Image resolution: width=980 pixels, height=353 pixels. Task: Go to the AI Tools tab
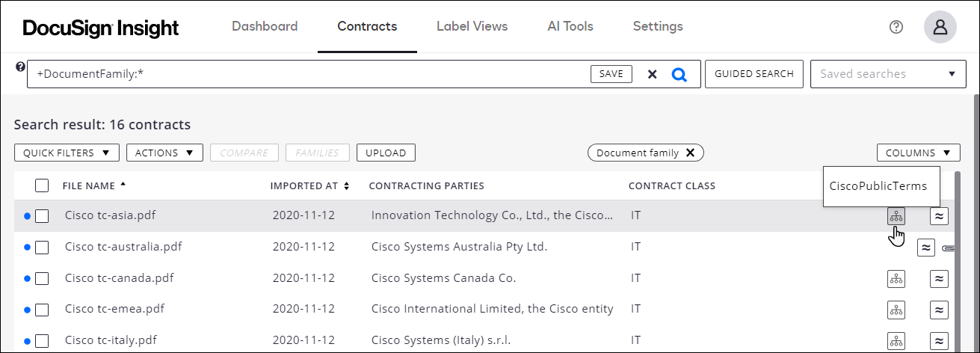(x=570, y=27)
